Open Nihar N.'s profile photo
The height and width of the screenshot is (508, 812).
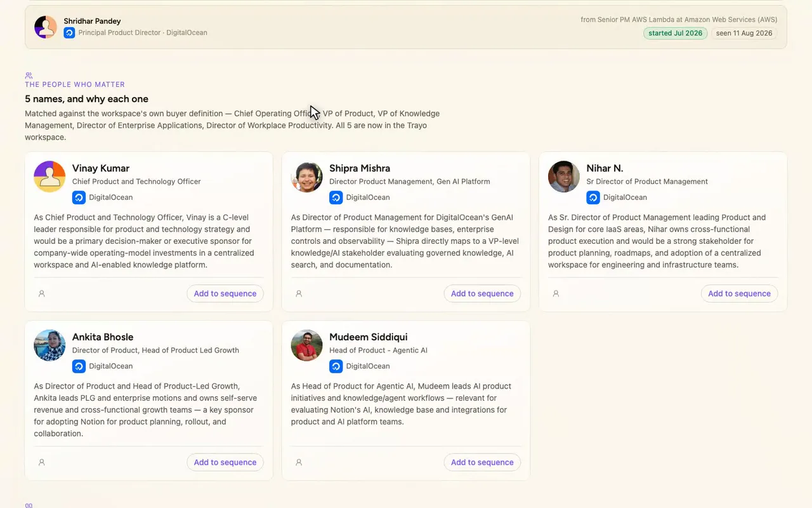pyautogui.click(x=563, y=177)
